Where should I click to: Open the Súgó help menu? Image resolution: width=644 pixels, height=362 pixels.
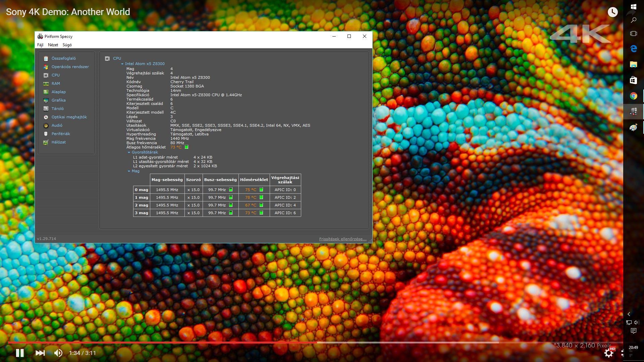(67, 45)
